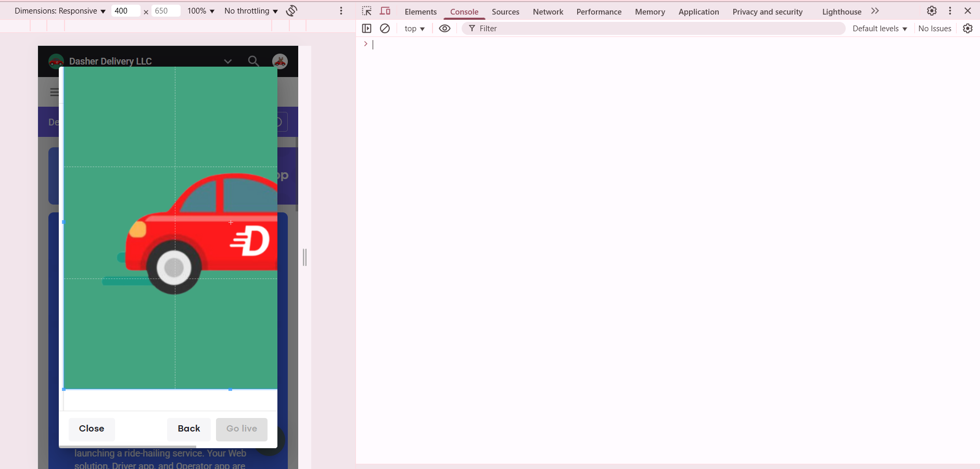Open the Network tab
This screenshot has width=980, height=469.
[548, 11]
